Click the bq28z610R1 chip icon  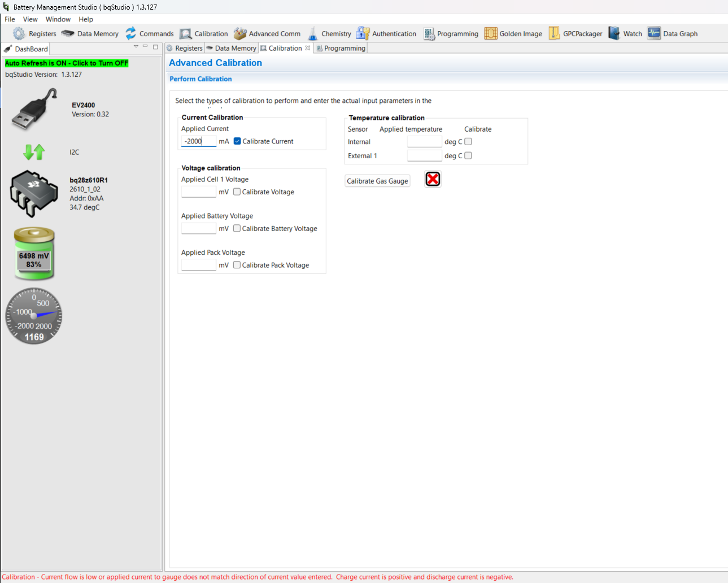pyautogui.click(x=34, y=194)
